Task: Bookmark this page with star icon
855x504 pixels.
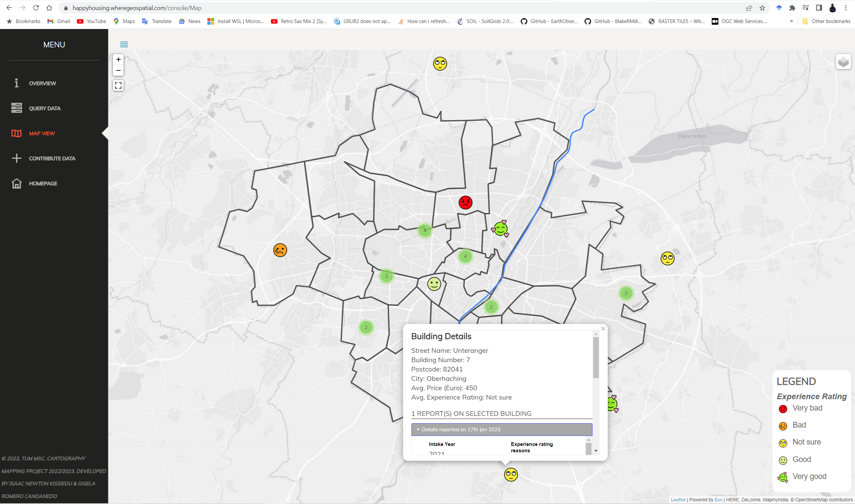Action: 762,8
